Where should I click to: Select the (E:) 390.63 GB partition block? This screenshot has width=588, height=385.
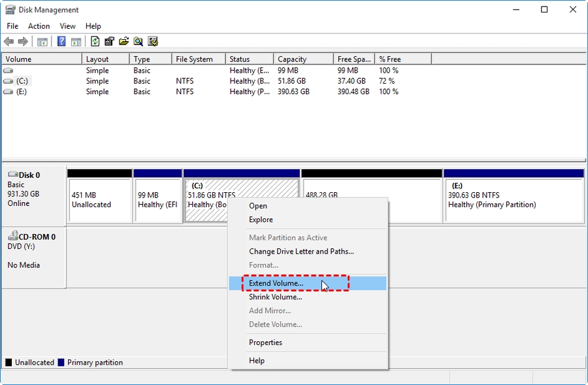pos(513,199)
